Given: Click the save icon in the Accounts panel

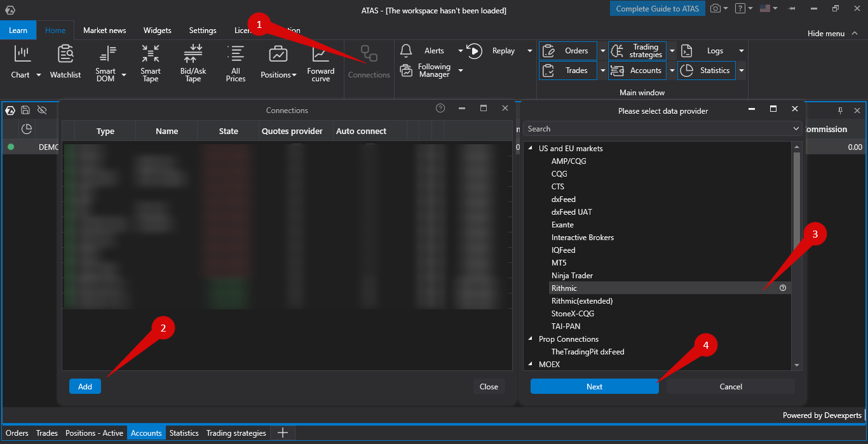Looking at the screenshot, I should [x=25, y=110].
